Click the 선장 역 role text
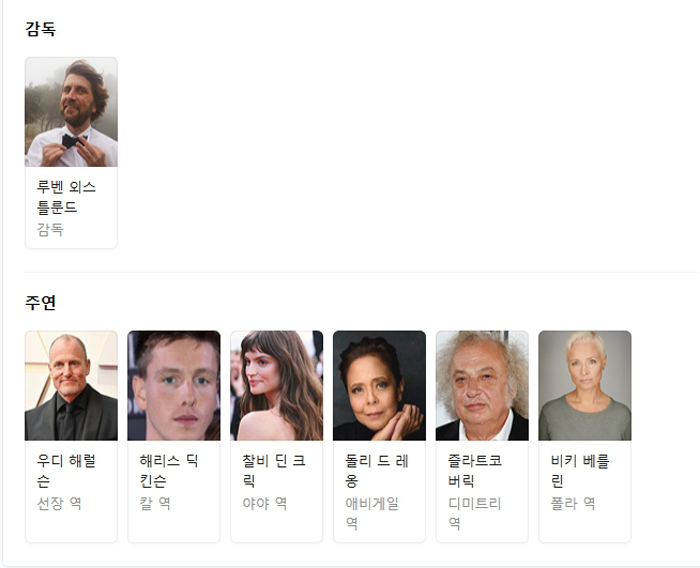The width and height of the screenshot is (700, 568). click(59, 504)
